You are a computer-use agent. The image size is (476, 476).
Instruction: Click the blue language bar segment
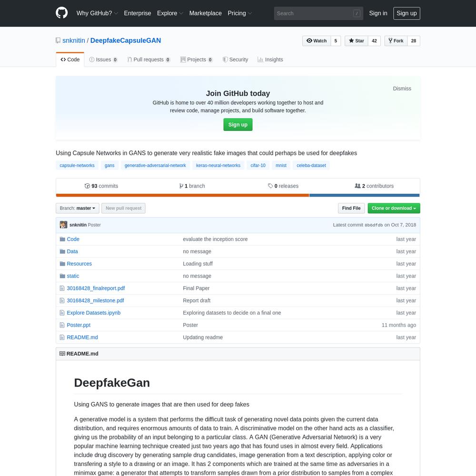(364, 195)
